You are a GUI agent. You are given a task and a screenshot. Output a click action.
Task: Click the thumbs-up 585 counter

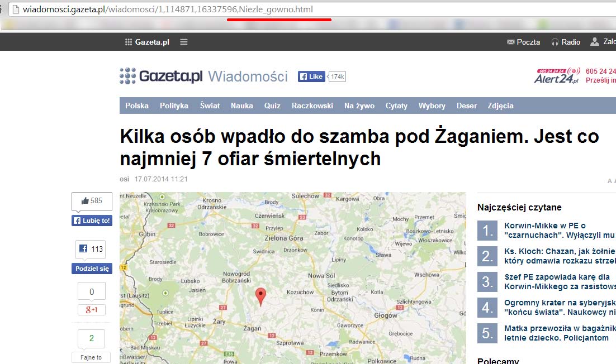(92, 201)
